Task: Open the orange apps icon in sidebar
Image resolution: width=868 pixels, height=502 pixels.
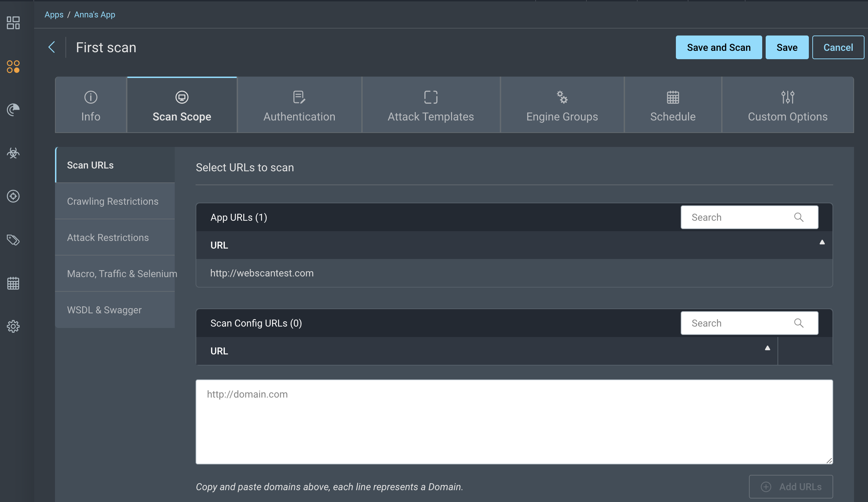Action: pyautogui.click(x=13, y=66)
